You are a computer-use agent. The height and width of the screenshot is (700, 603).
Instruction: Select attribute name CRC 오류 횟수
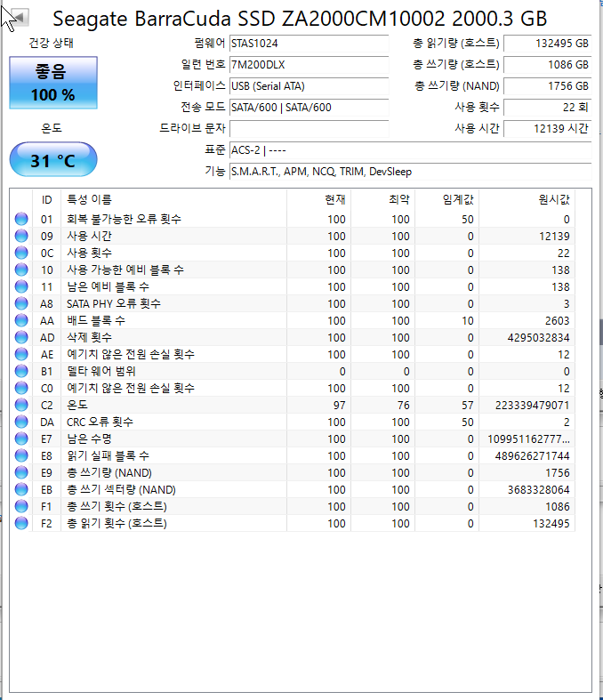(100, 422)
